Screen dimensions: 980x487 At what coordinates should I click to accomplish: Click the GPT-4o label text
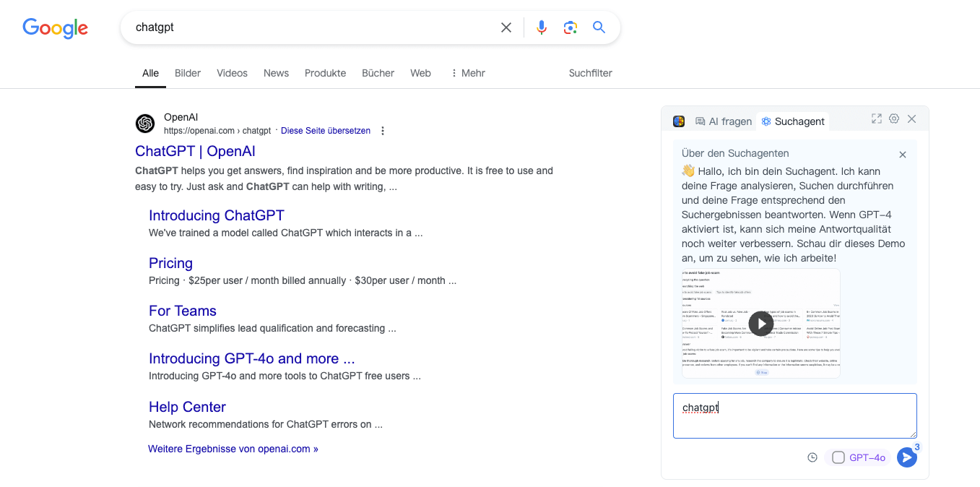pos(867,457)
